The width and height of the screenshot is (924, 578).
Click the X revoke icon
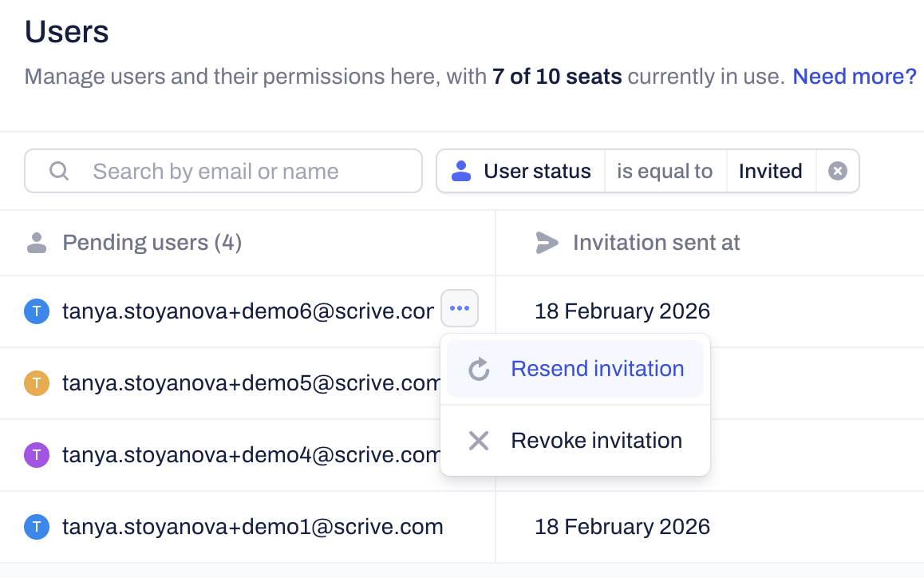coord(479,441)
